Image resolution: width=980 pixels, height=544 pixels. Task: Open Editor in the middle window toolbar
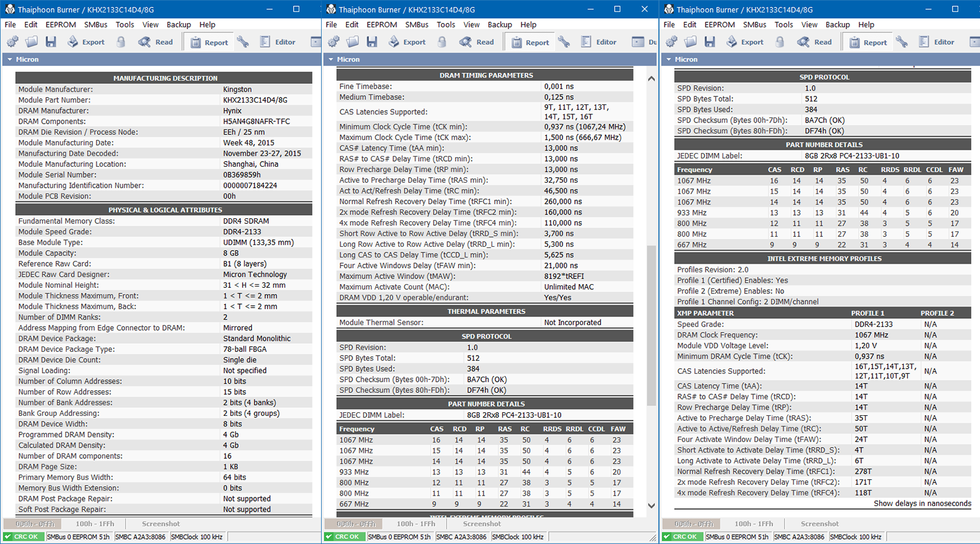(x=598, y=42)
